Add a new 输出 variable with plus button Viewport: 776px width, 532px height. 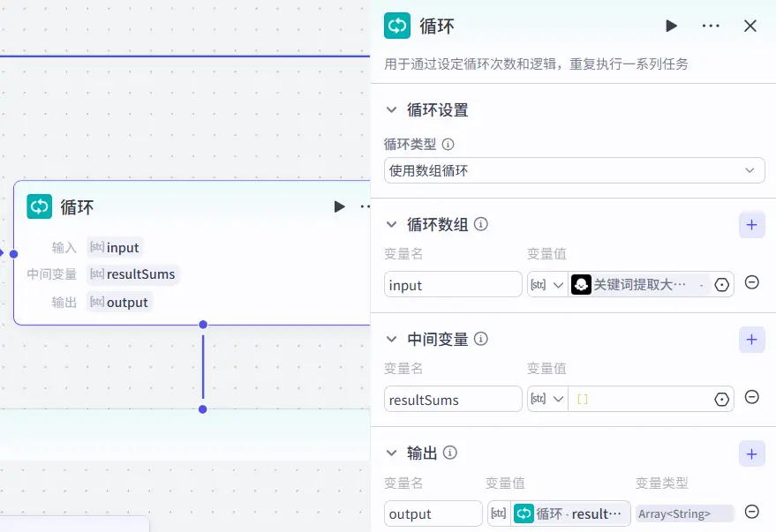pos(751,453)
